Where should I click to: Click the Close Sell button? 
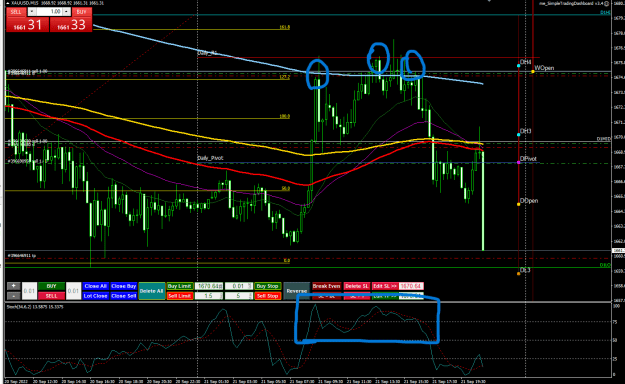coord(124,296)
